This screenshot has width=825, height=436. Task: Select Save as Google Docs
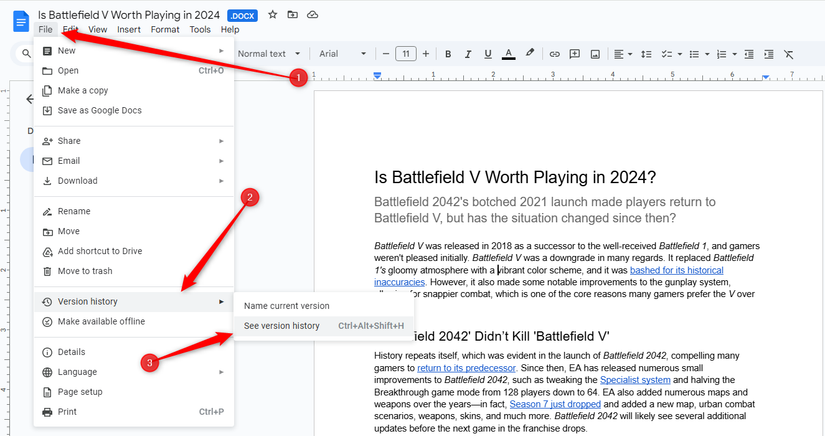click(x=134, y=110)
